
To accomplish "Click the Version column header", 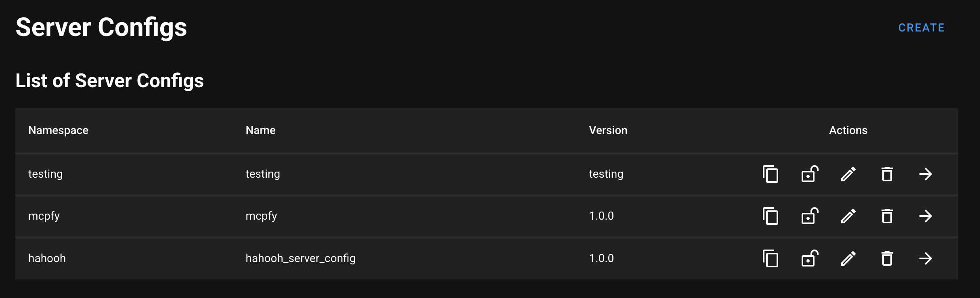I will (x=608, y=130).
